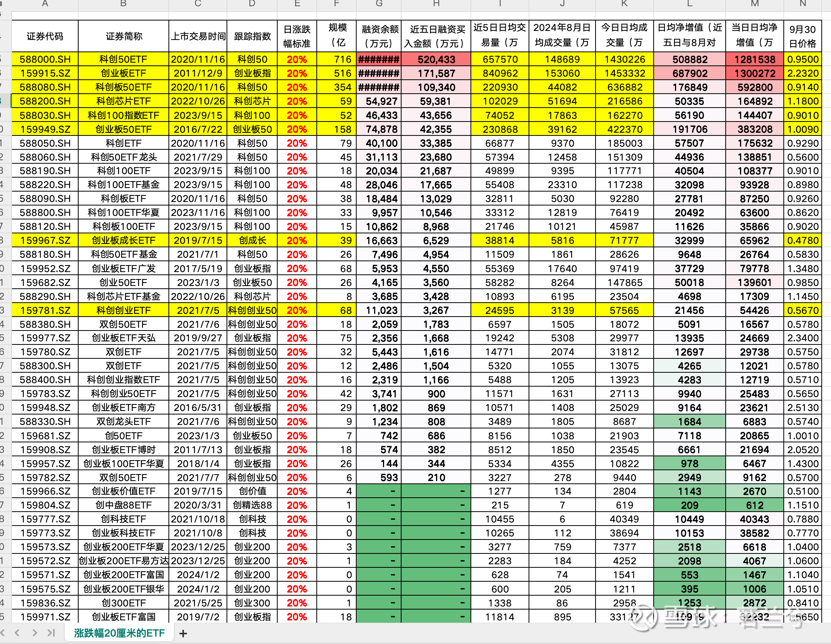Select the date cell 2011/12/9
Image resolution: width=831 pixels, height=644 pixels.
[x=198, y=73]
